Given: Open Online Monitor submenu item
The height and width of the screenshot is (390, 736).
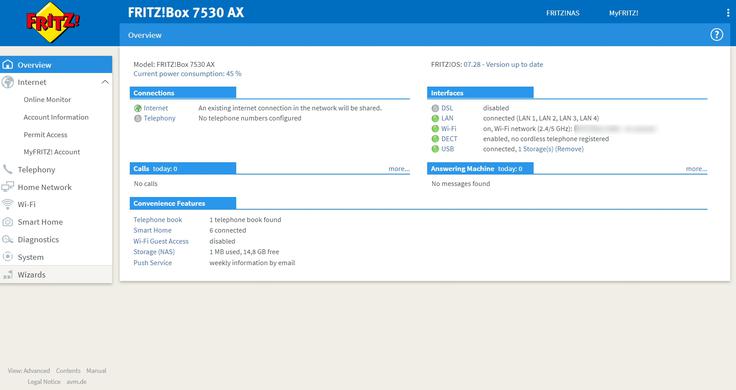Looking at the screenshot, I should coord(47,99).
